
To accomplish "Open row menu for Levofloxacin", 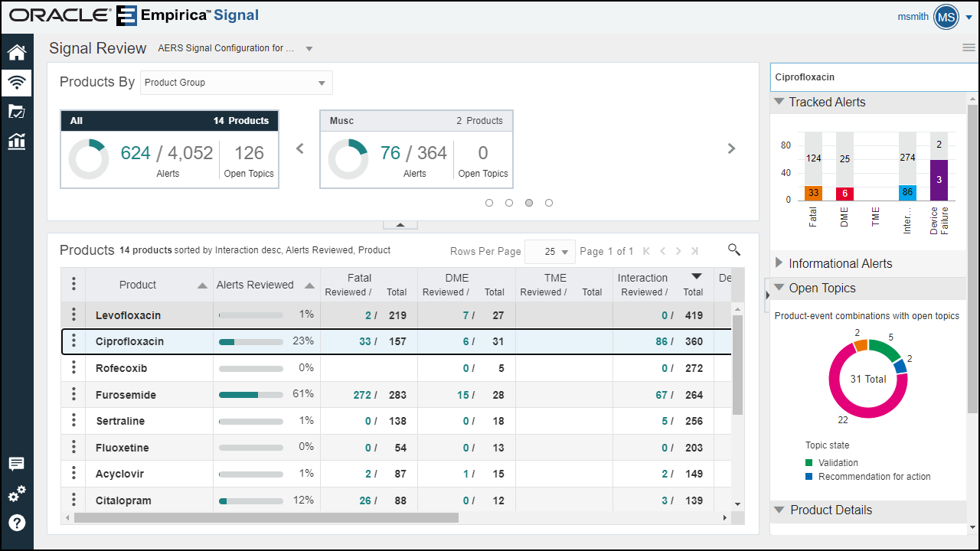I will click(x=73, y=315).
